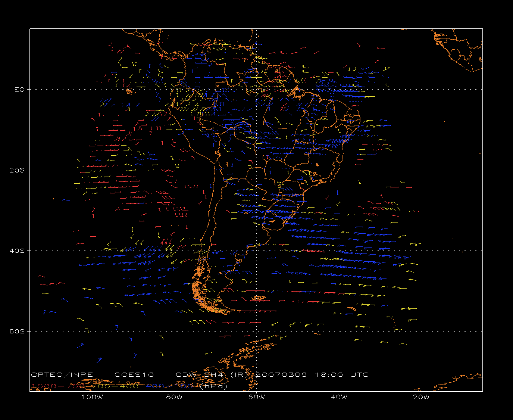Click the blue 400-100 legend entry
Image resolution: width=513 pixels, height=420 pixels.
click(170, 386)
